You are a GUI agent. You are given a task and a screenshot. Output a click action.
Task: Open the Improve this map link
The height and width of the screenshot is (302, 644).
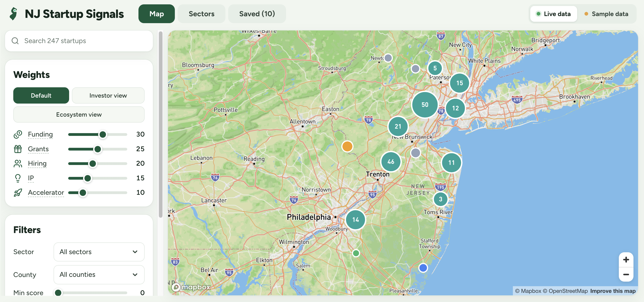click(613, 291)
